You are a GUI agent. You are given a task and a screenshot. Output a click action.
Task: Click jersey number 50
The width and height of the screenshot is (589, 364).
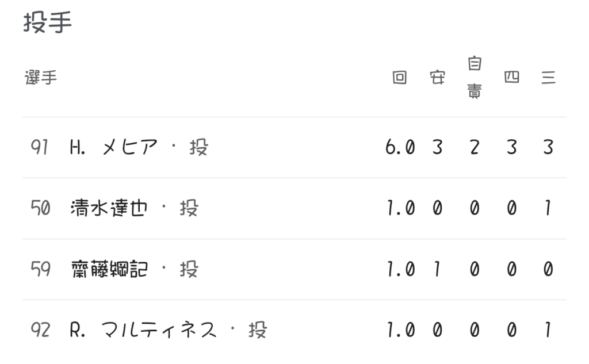(x=40, y=208)
